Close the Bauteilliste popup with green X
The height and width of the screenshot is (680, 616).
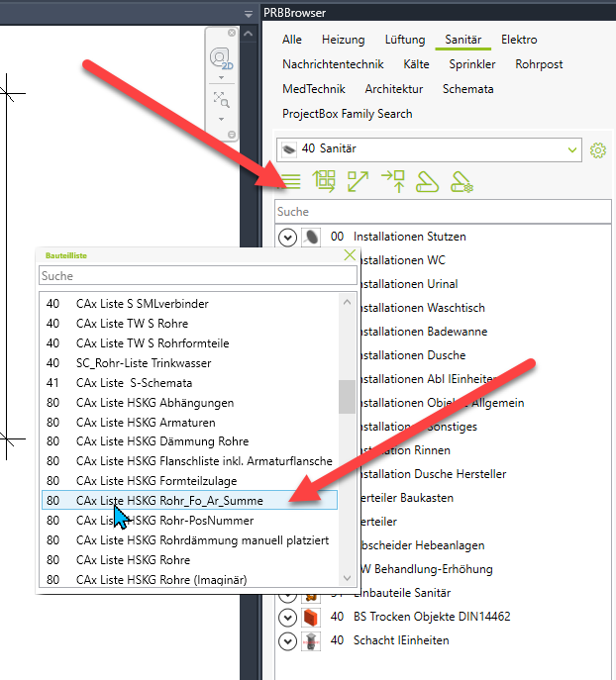[x=349, y=255]
